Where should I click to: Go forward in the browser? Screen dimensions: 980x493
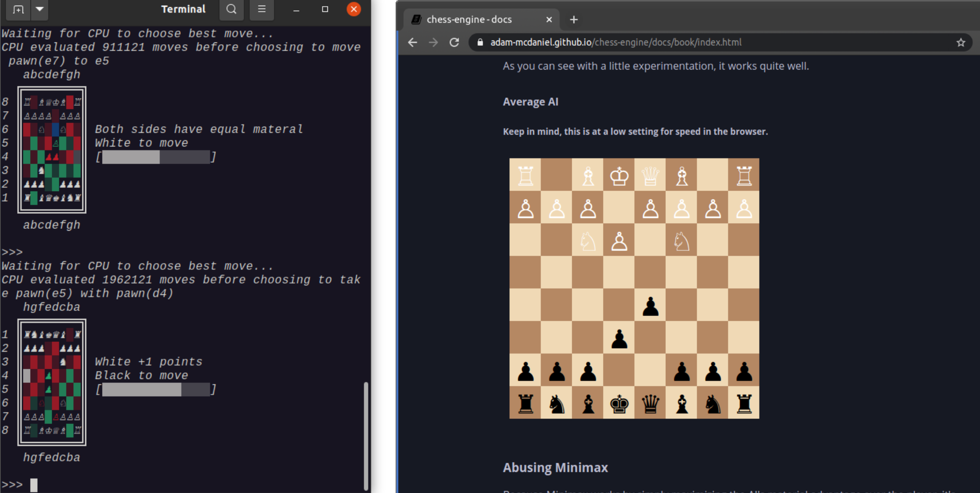[x=433, y=42]
